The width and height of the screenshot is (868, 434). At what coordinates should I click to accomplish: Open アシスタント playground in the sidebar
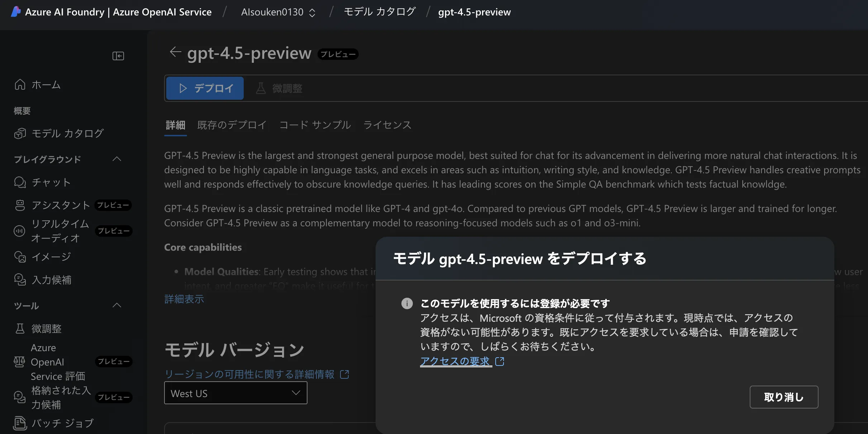(61, 205)
